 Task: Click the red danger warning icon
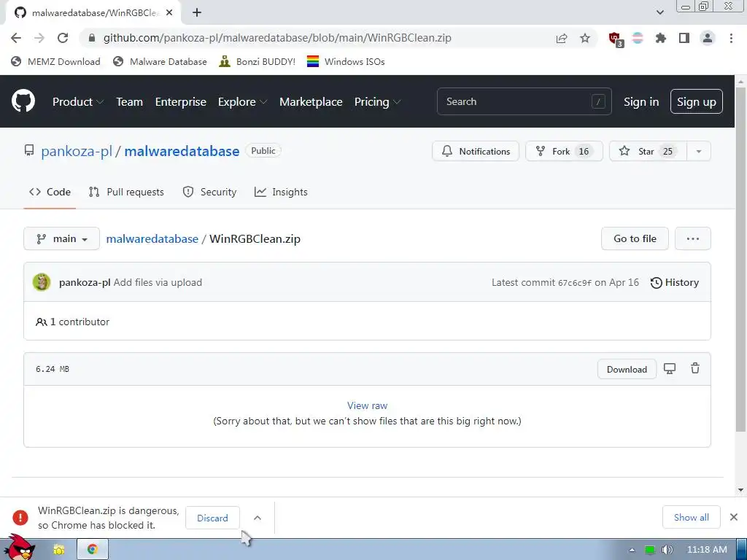coord(20,517)
